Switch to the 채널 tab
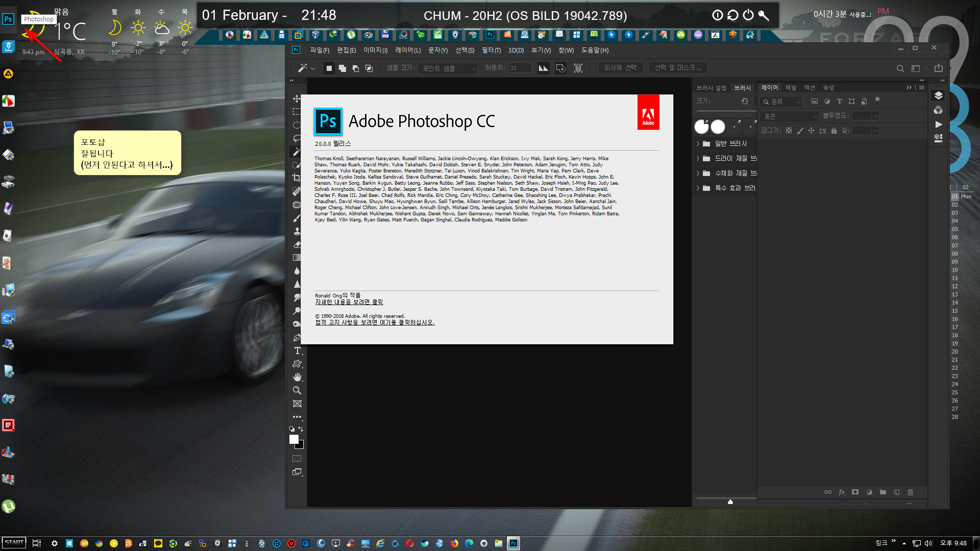Screen dimensions: 980x551 pyautogui.click(x=791, y=88)
